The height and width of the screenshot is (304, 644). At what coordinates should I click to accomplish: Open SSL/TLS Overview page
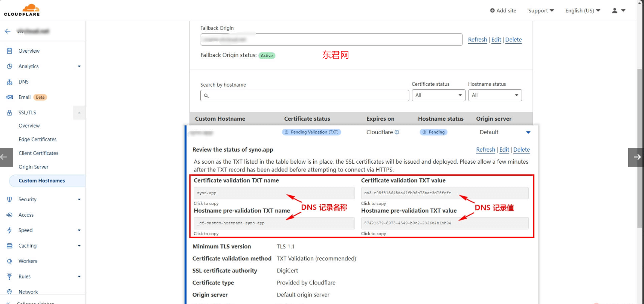point(29,126)
